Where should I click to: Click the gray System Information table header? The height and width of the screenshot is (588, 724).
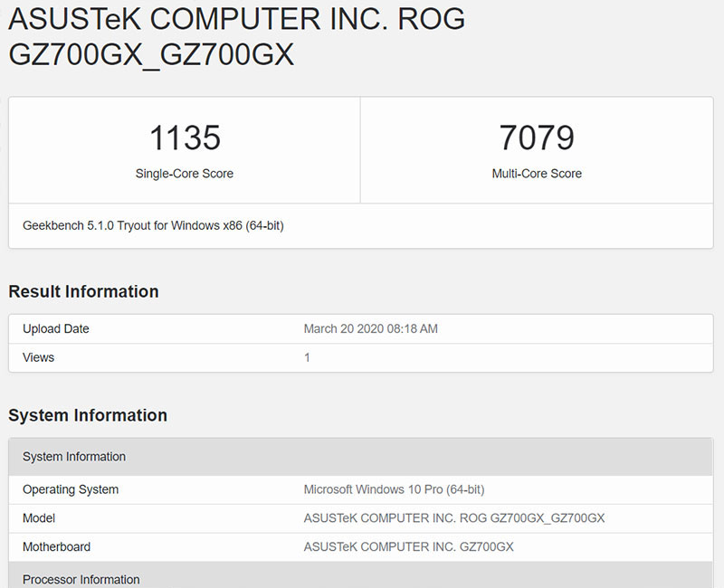tap(74, 457)
